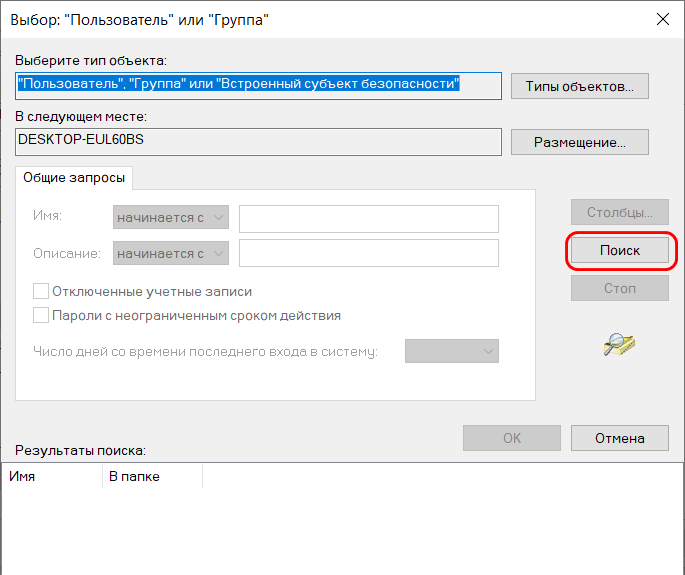This screenshot has width=685, height=575.
Task: Click the location field showing DESKTOP-EUL60BS
Action: pyautogui.click(x=258, y=141)
